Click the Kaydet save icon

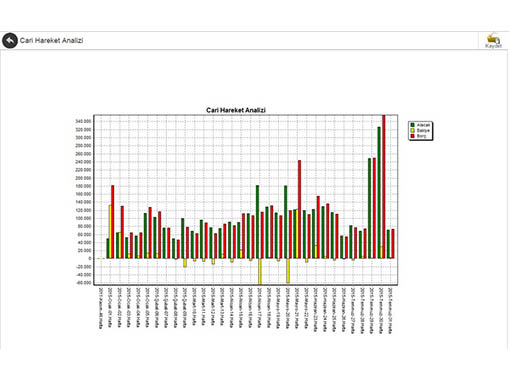(493, 41)
